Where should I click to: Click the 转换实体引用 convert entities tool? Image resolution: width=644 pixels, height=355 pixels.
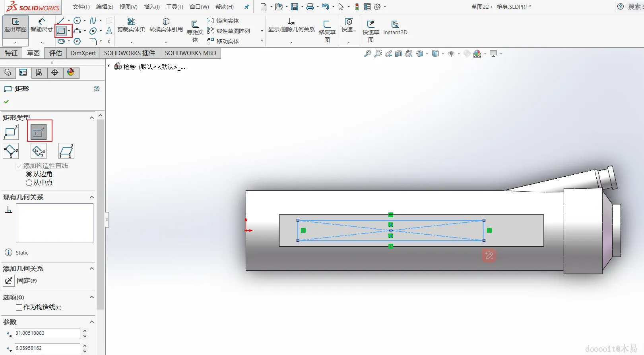(x=166, y=25)
